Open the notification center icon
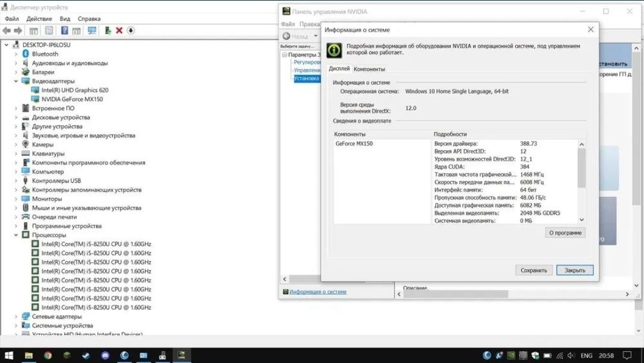Screen dimensions: 644x363 tap(627, 356)
